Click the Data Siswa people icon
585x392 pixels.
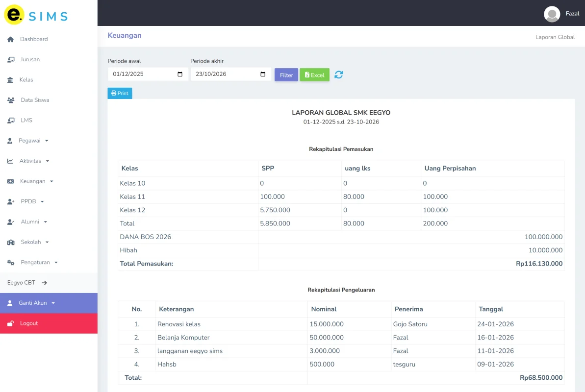[11, 100]
